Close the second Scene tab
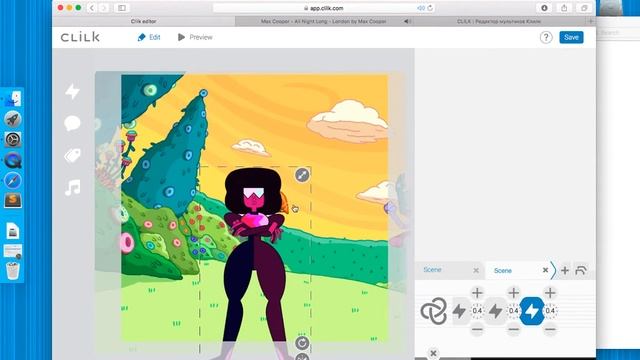Screen dimensions: 640x360 pos(545,270)
